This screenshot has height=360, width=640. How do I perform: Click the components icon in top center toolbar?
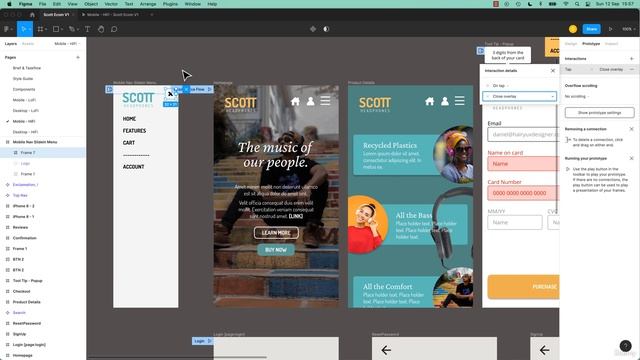(x=313, y=29)
